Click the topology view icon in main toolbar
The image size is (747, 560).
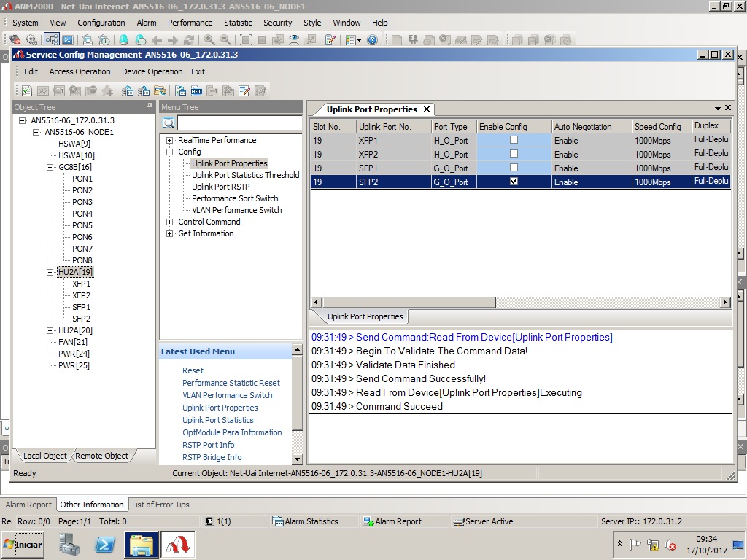(x=52, y=40)
